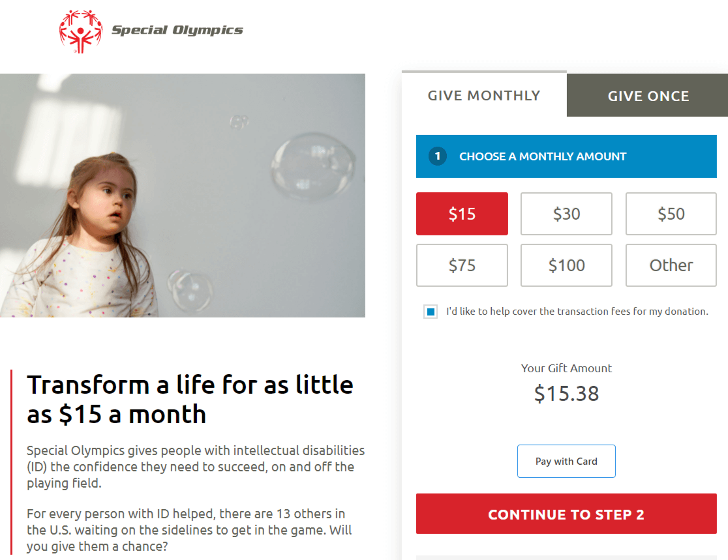Screen dimensions: 728x560
Task: Click the Special Olympics red figures logo icon
Action: [81, 30]
